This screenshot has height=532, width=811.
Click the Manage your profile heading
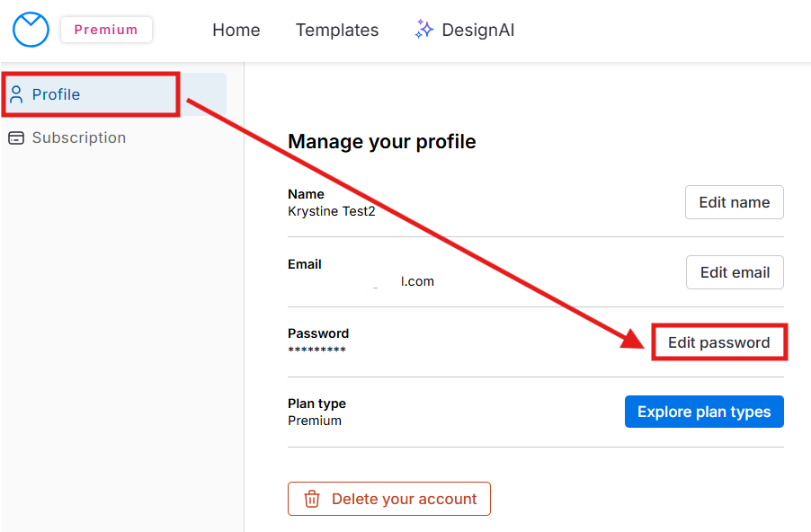tap(381, 141)
